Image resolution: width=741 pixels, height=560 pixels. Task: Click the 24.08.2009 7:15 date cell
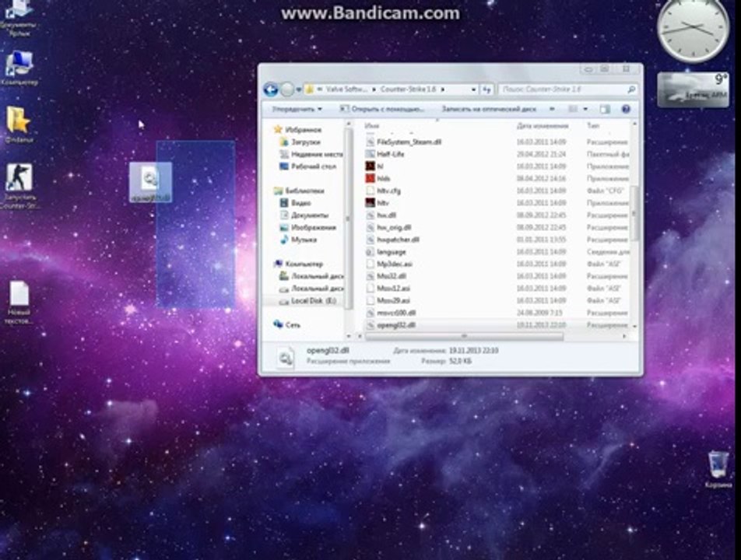539,313
